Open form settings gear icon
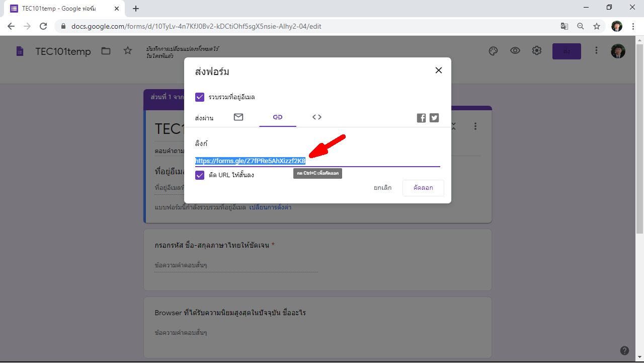This screenshot has height=363, width=644. coord(537,51)
